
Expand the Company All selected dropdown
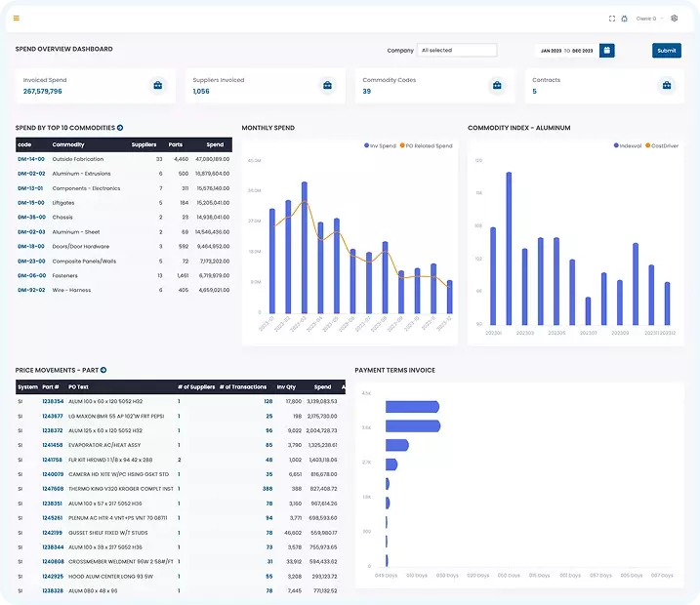pyautogui.click(x=457, y=50)
